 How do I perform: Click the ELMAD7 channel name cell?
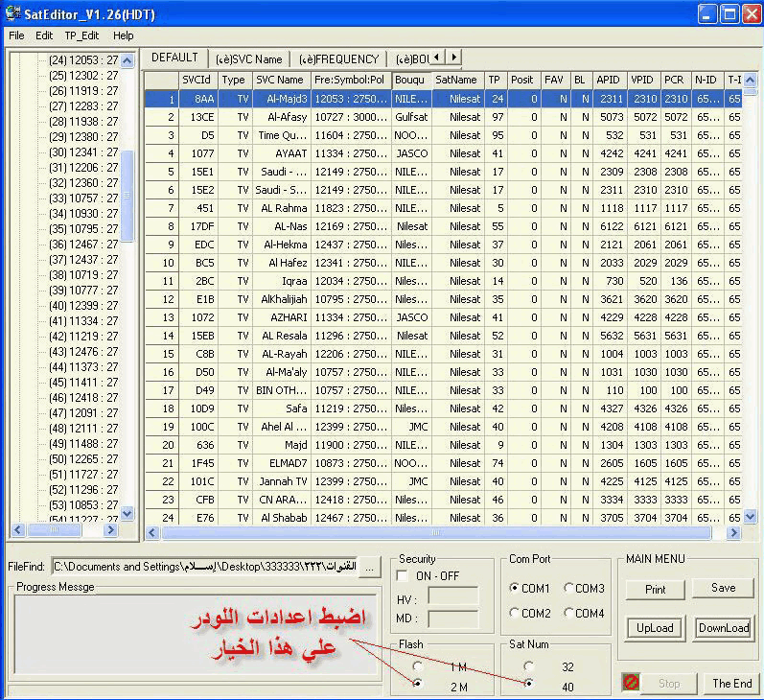(x=282, y=463)
